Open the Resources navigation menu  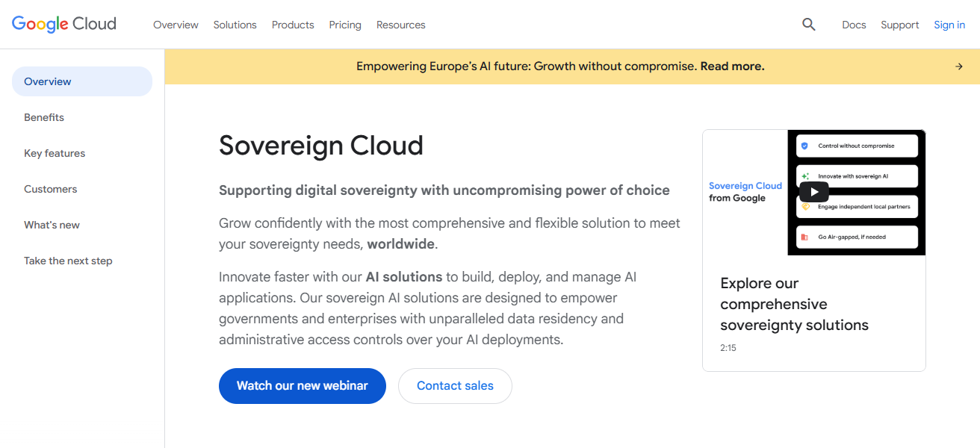[400, 25]
